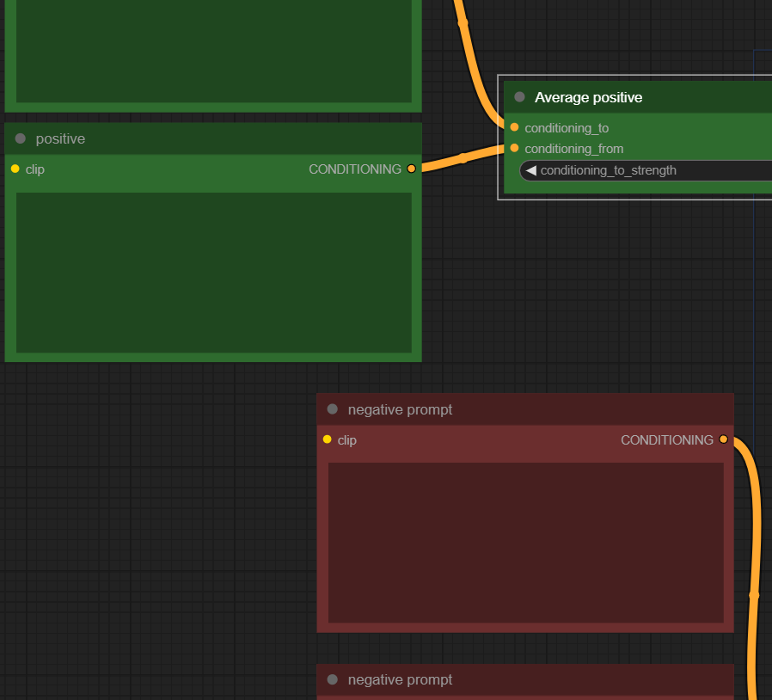
Task: Decrease conditioning_to_strength using its left arrow
Action: coord(530,170)
